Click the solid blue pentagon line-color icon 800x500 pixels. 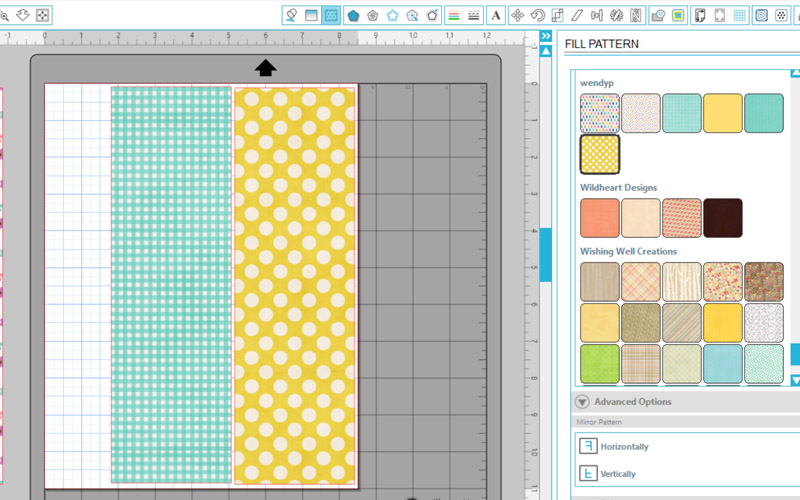pos(353,15)
